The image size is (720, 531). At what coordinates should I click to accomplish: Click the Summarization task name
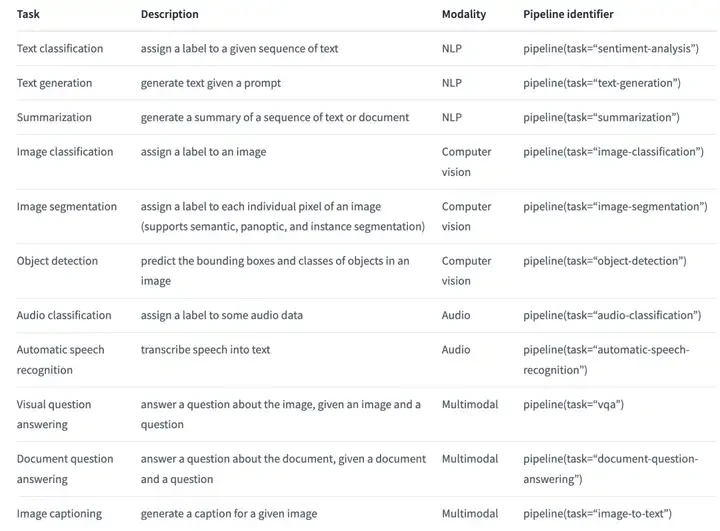pos(54,118)
